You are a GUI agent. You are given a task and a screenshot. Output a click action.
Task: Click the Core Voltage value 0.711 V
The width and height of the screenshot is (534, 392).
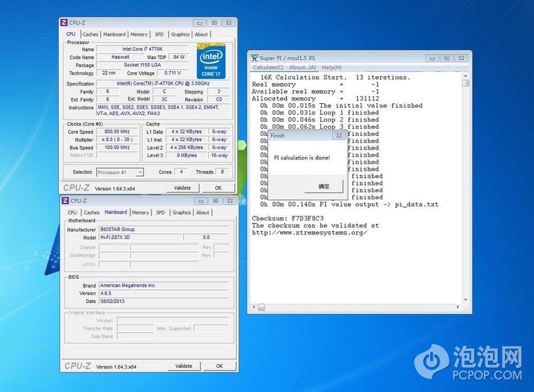coord(172,73)
